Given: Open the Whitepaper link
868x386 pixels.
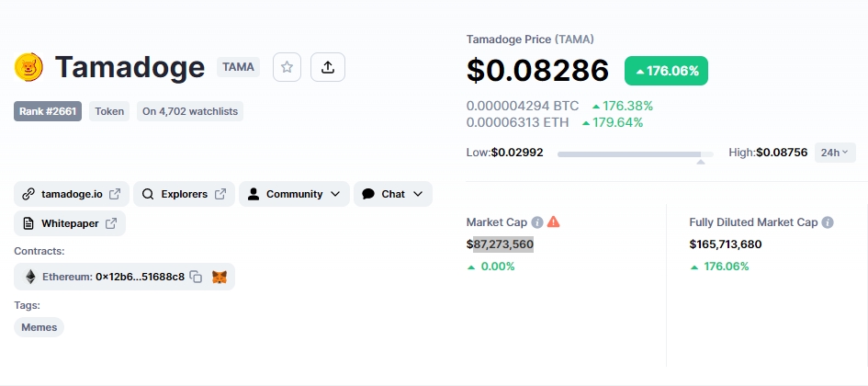Looking at the screenshot, I should pos(70,223).
